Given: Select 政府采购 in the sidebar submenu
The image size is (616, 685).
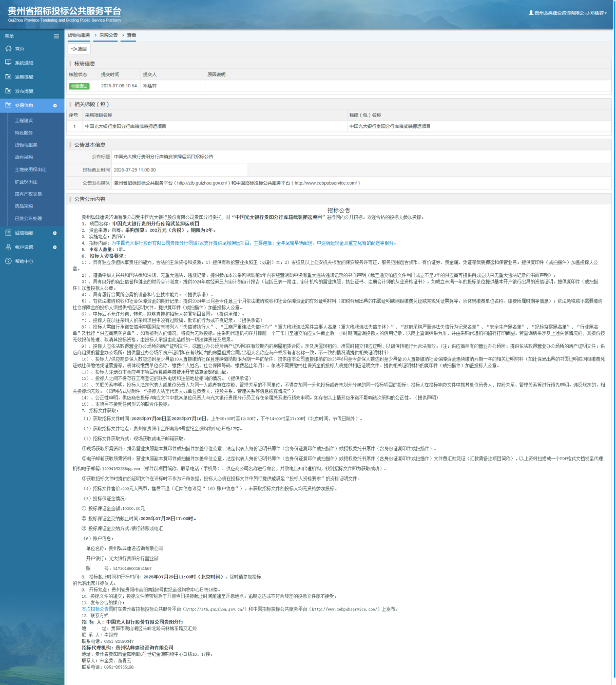Looking at the screenshot, I should (24, 157).
